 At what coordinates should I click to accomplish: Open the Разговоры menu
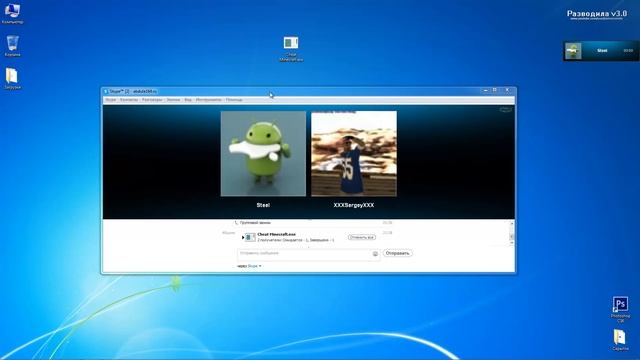click(x=152, y=100)
